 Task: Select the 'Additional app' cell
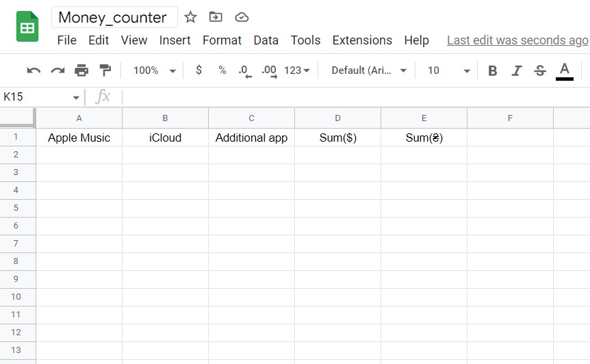click(x=251, y=138)
